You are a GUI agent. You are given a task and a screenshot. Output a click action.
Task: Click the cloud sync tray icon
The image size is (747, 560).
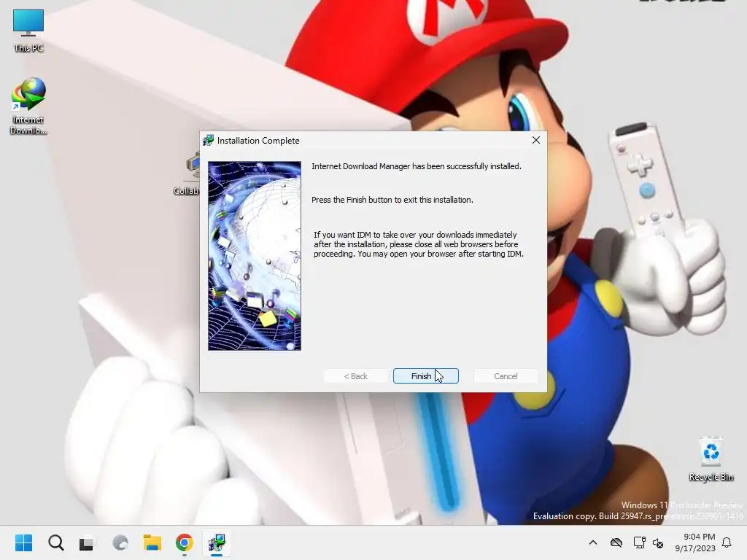pos(616,542)
